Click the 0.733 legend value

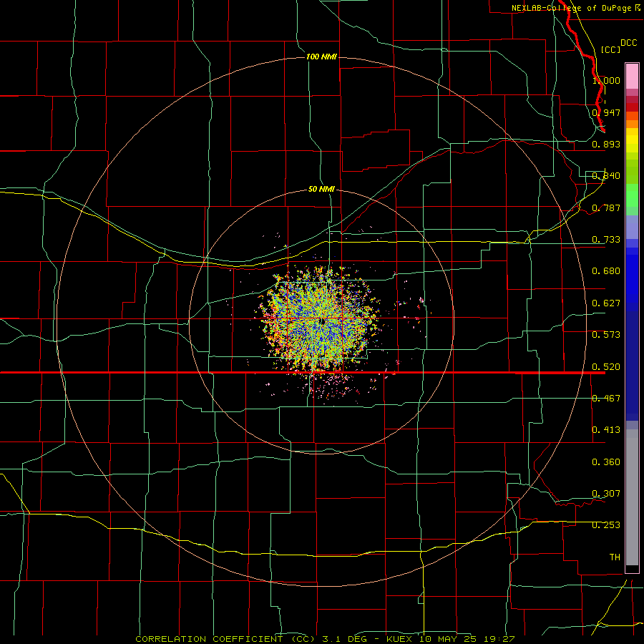click(x=606, y=240)
